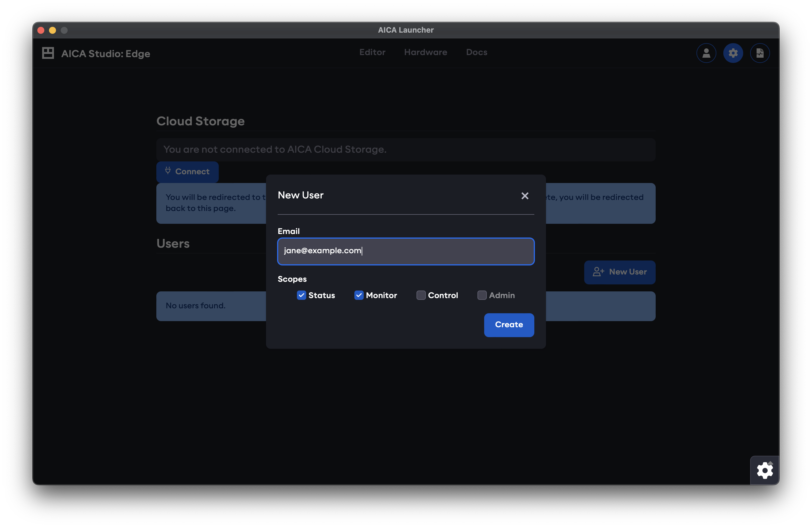The image size is (812, 528).
Task: Open the settings gear icon in header
Action: tap(733, 53)
